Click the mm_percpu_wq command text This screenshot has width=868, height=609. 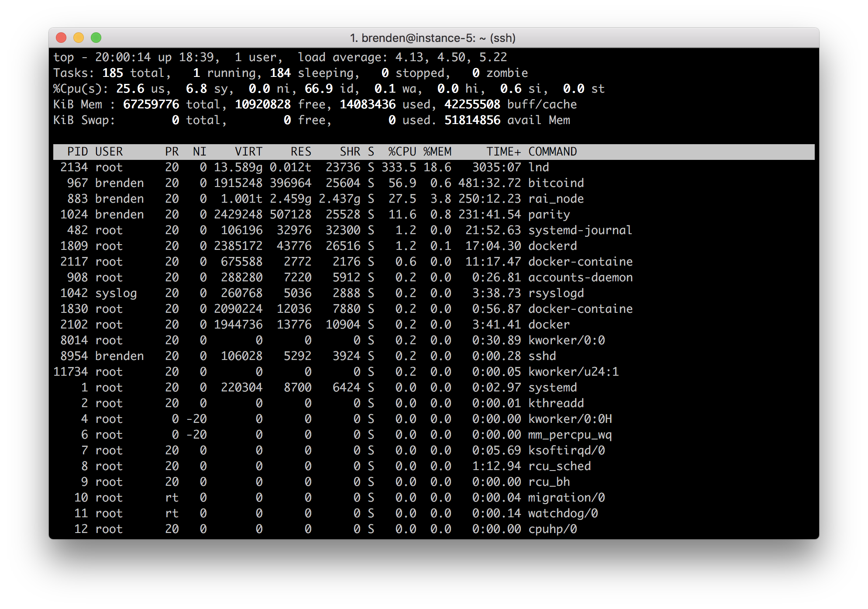[570, 435]
